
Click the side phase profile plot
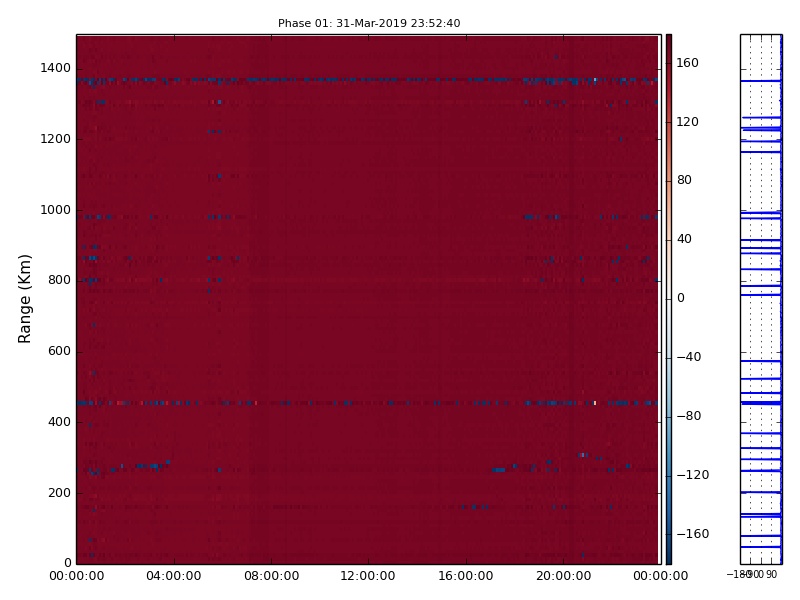point(761,299)
